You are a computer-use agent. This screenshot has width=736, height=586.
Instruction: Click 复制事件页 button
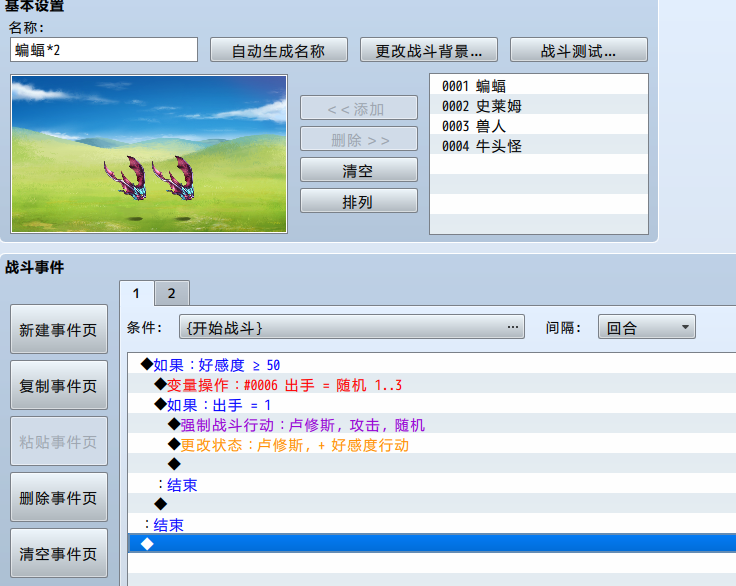click(59, 385)
